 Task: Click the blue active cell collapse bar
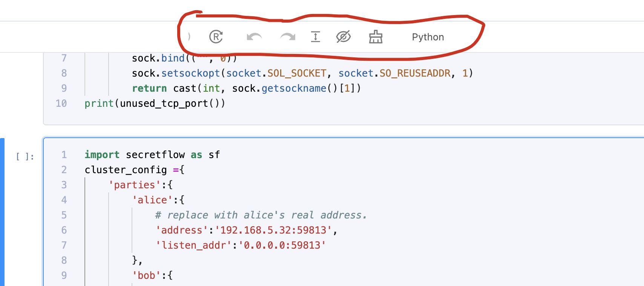tap(2, 211)
